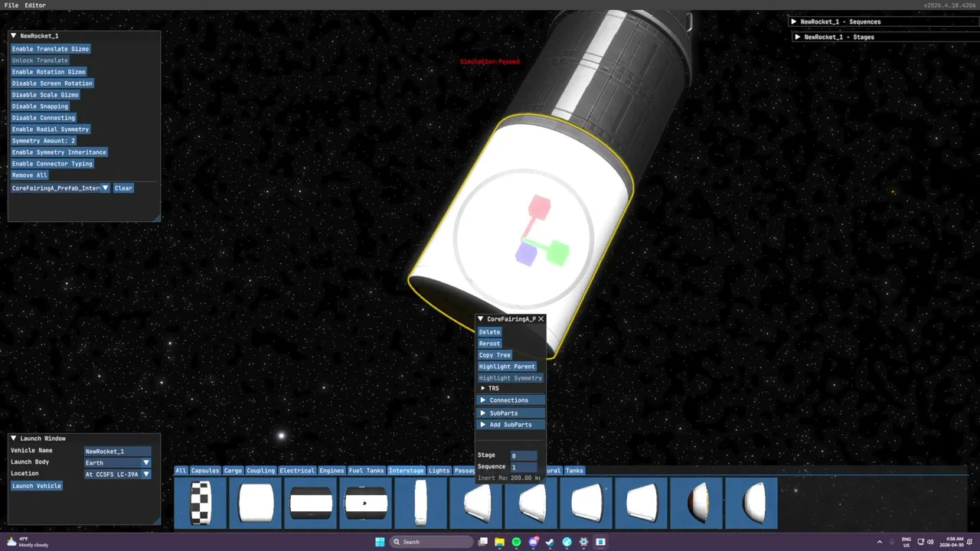
Task: Toggle Enable Rotation Gizmo
Action: point(49,72)
